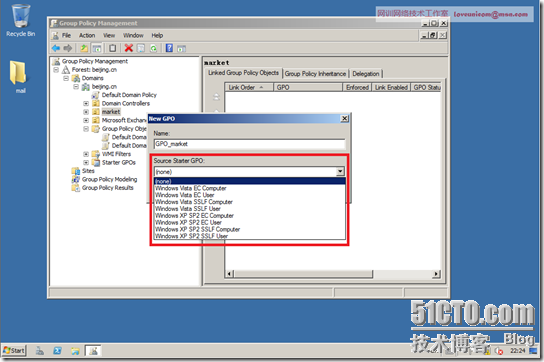544x362 pixels.
Task: Switch to Group Policy Inheritance tab
Action: tap(315, 74)
